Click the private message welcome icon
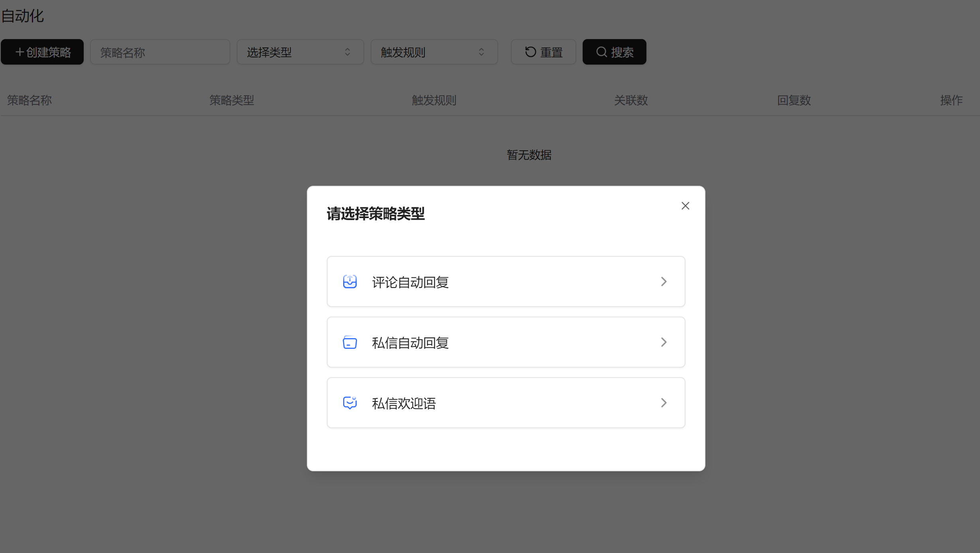The width and height of the screenshot is (980, 553). tap(350, 403)
